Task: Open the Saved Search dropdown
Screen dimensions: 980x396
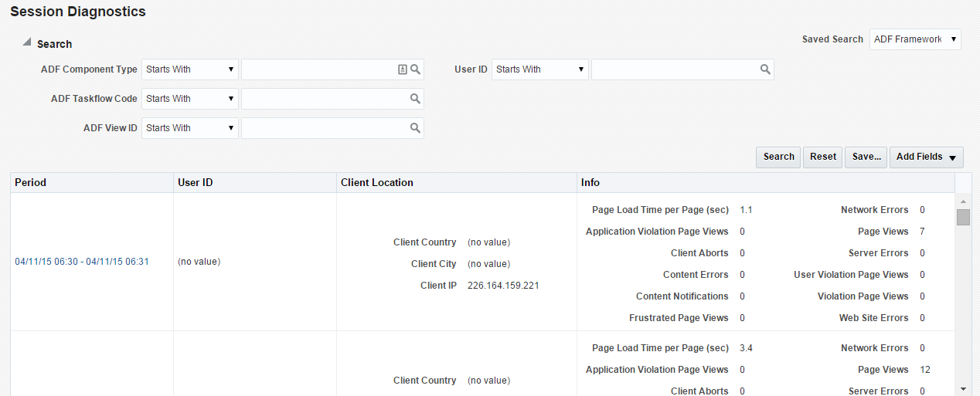Action: pyautogui.click(x=915, y=39)
